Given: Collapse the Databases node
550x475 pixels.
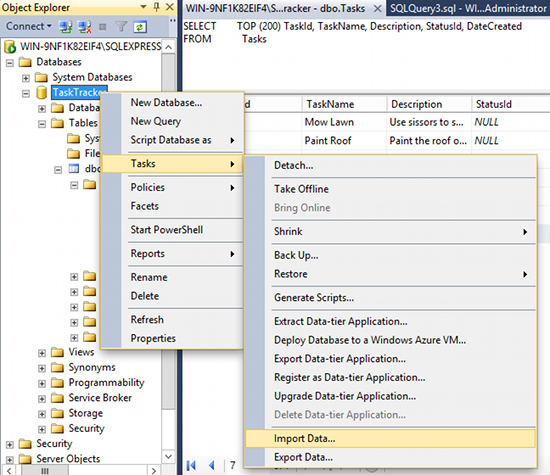Looking at the screenshot, I should pos(10,63).
